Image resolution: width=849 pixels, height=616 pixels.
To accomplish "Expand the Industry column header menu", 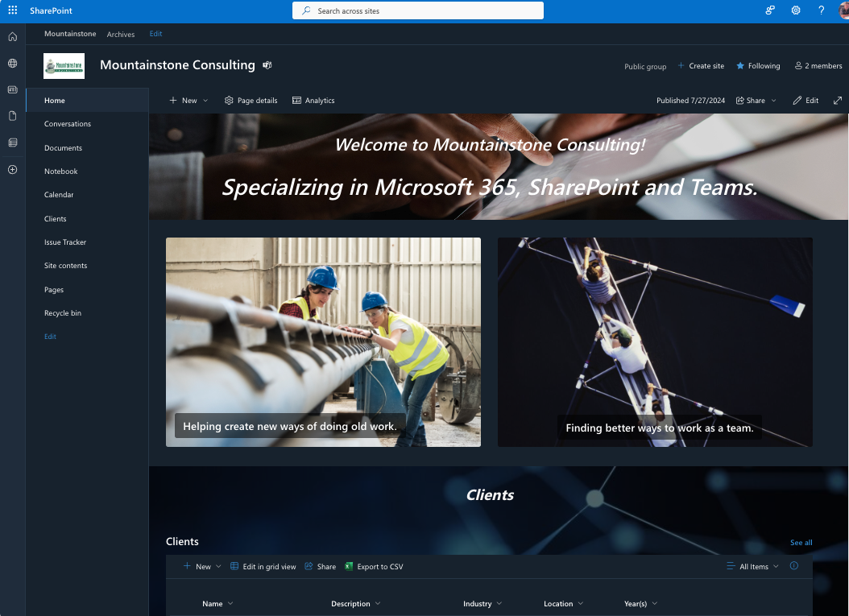I will 499,604.
